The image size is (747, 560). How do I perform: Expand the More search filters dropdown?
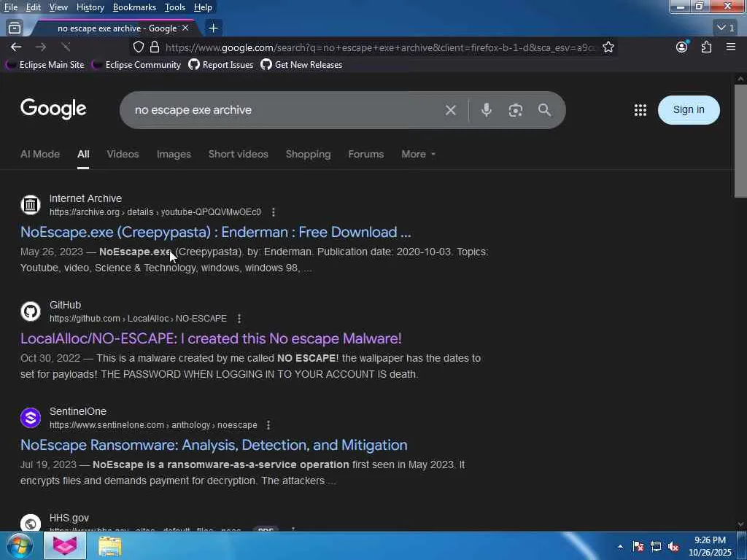pyautogui.click(x=418, y=155)
